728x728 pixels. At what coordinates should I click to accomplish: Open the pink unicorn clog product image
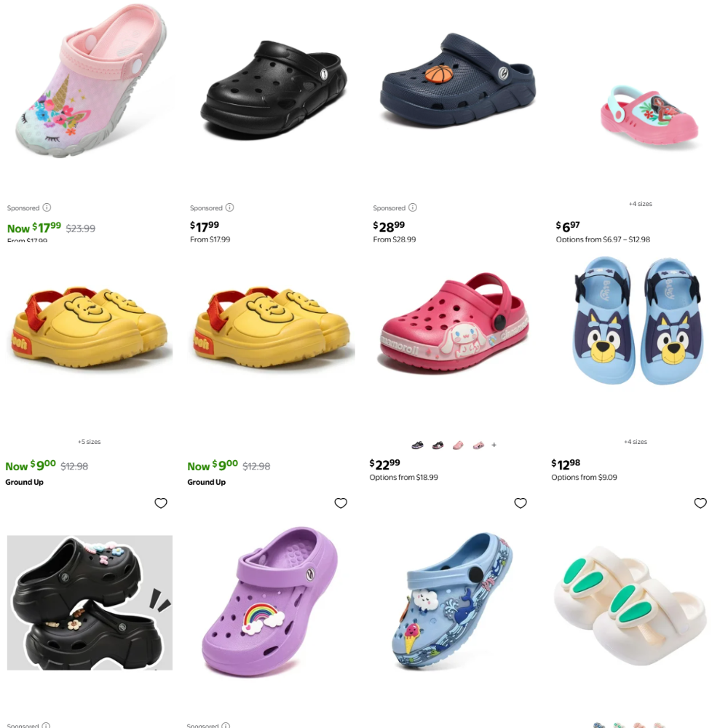pyautogui.click(x=90, y=82)
